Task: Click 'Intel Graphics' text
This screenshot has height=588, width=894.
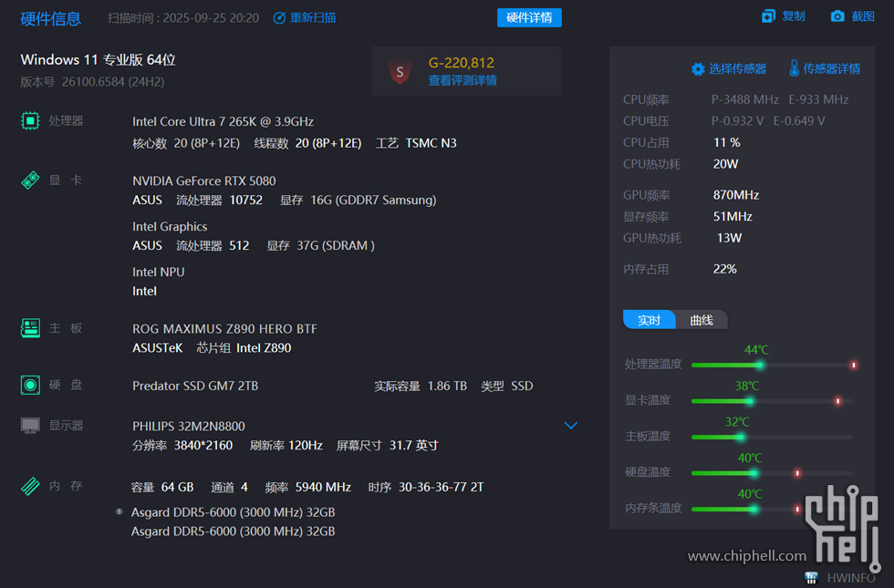Action: (170, 226)
